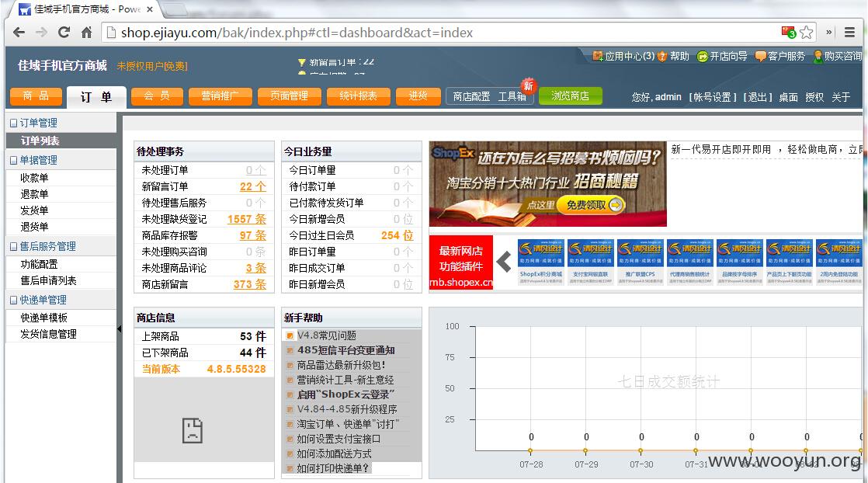Open the 支付宝网银直联 plugin thumbnail
Viewport: 868px width, 483px height.
(x=591, y=262)
